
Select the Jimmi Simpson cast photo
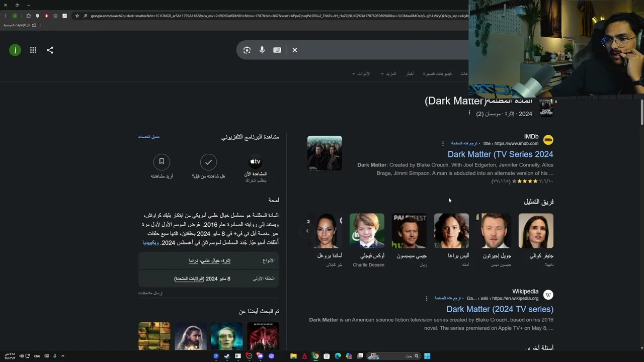(409, 231)
